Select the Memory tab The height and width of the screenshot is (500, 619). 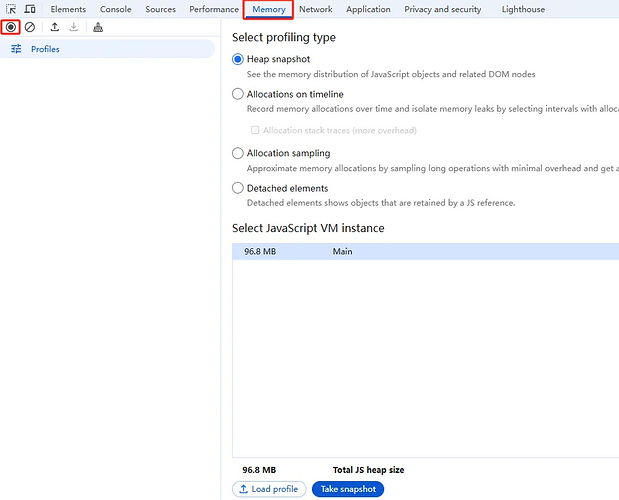(269, 9)
